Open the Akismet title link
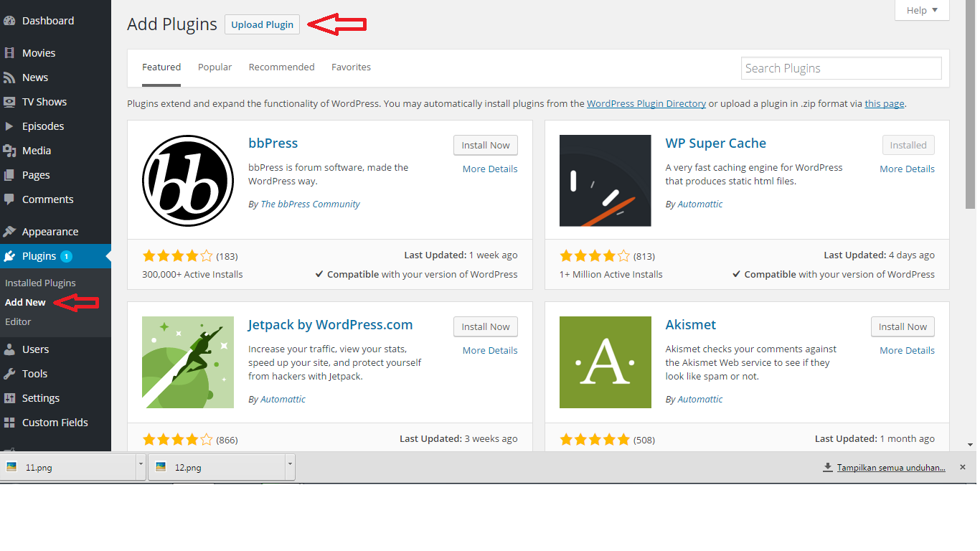Screen dimensions: 980x551 pyautogui.click(x=691, y=325)
